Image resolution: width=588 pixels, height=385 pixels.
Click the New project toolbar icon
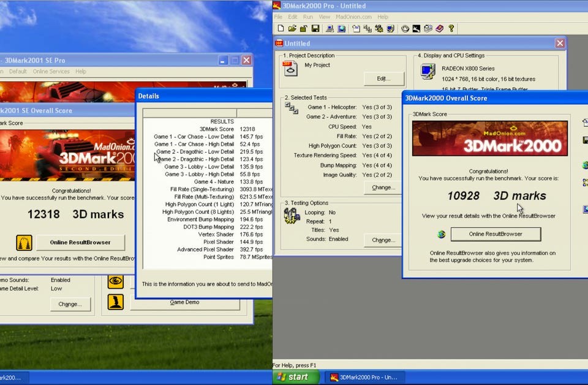point(281,29)
